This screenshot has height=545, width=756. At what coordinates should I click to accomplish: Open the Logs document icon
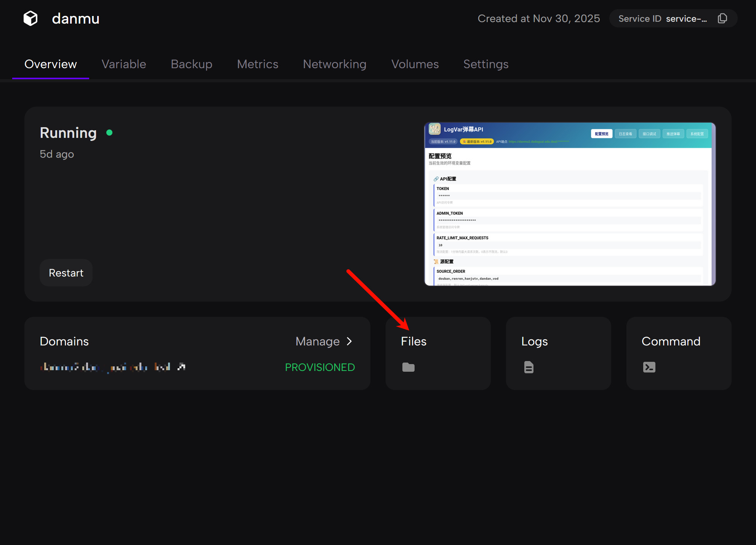click(x=529, y=367)
